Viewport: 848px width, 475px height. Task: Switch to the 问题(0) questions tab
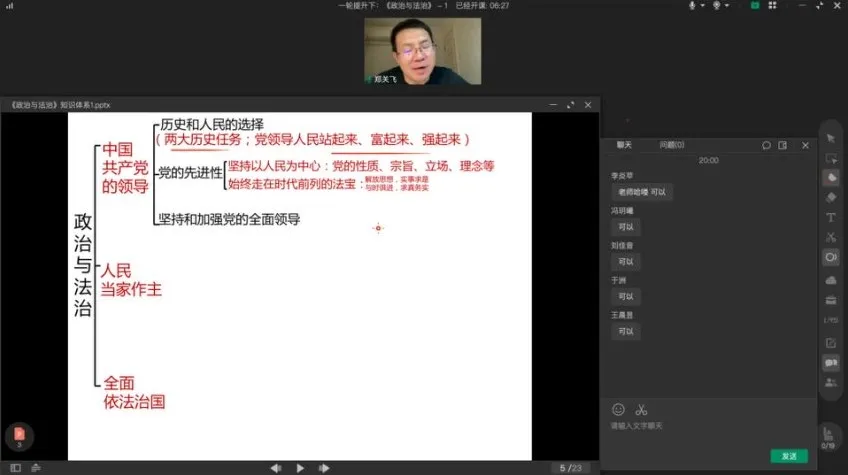[671, 145]
